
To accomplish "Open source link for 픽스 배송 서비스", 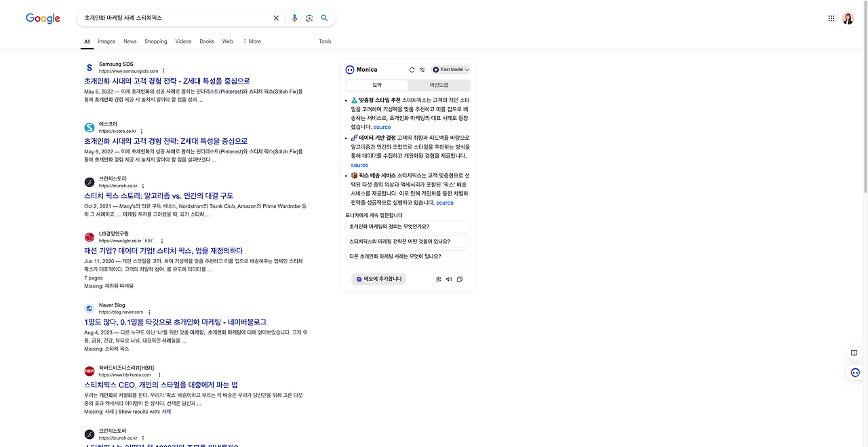I will pyautogui.click(x=445, y=203).
